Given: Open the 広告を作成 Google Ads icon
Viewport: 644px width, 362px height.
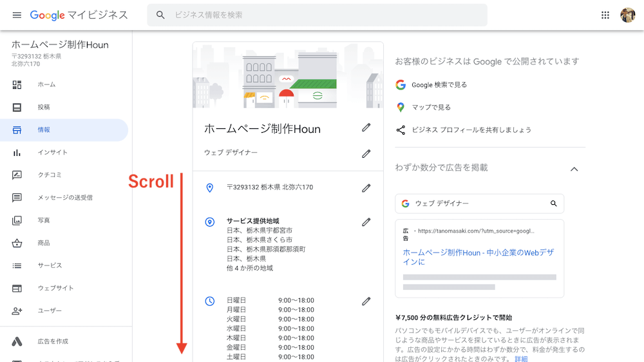Looking at the screenshot, I should coord(17,341).
